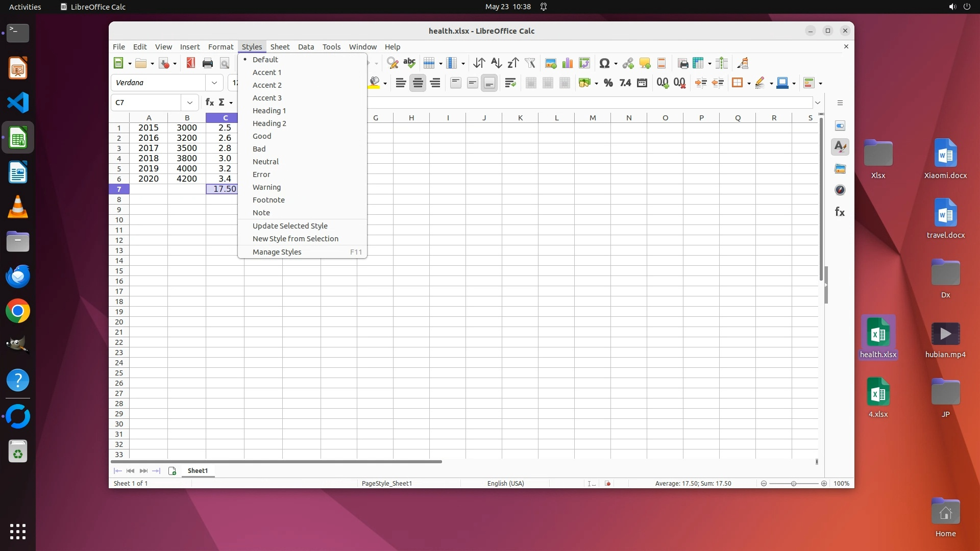Click the Insert Chart icon

tap(567, 63)
